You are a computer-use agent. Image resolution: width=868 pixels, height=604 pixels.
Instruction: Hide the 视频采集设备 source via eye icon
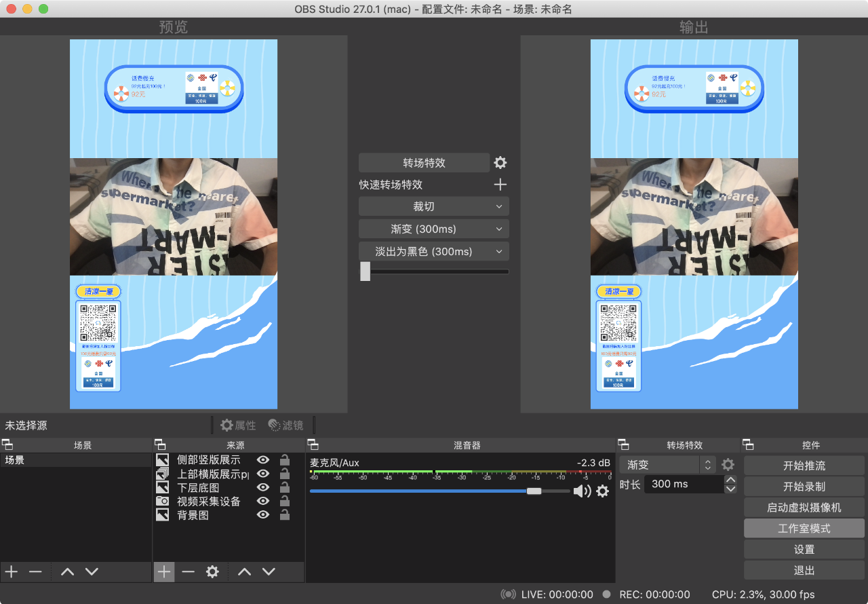pos(263,502)
